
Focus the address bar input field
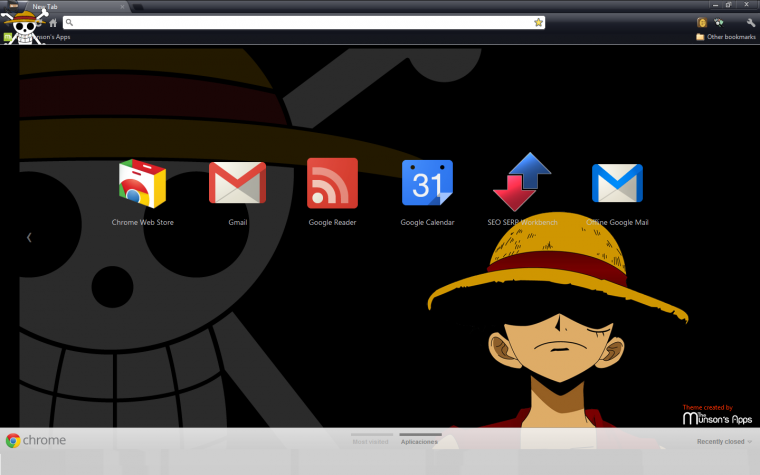coord(300,22)
